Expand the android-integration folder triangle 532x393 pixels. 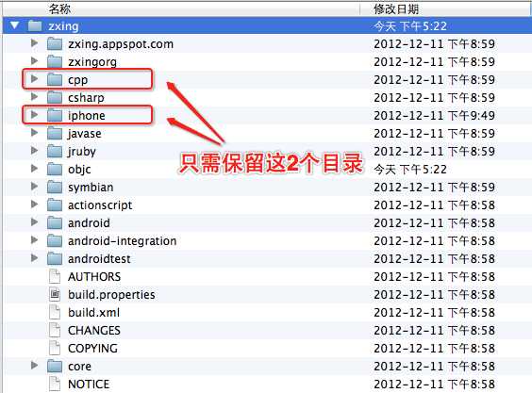pyautogui.click(x=34, y=240)
